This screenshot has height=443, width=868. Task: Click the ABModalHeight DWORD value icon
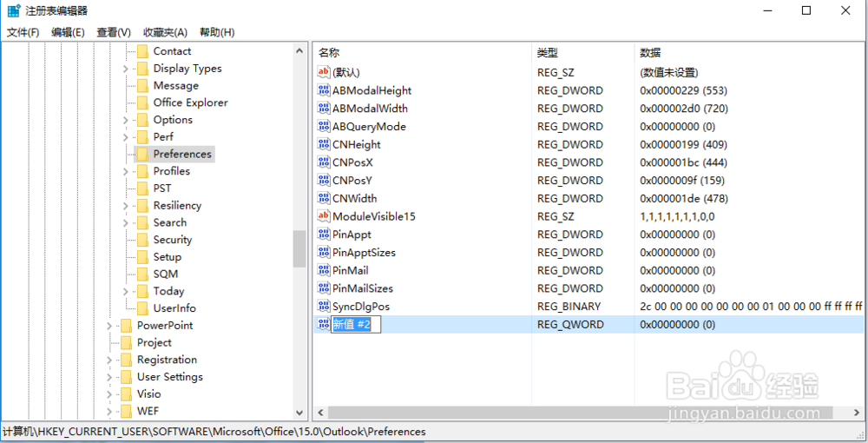(324, 90)
